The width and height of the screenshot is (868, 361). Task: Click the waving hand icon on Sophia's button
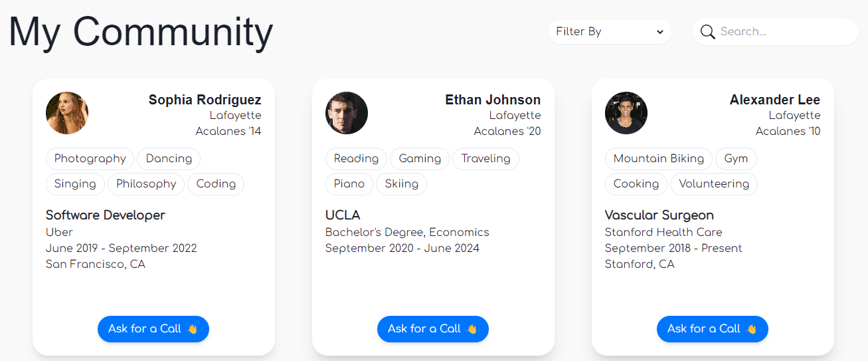pyautogui.click(x=193, y=329)
